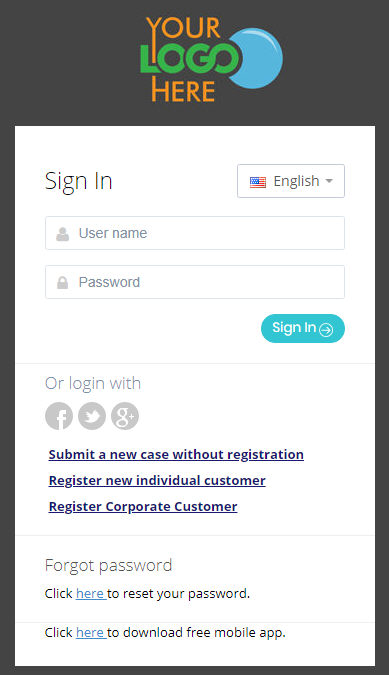The image size is (389, 675).
Task: Log in with the Google Plus icon
Action: (x=125, y=416)
